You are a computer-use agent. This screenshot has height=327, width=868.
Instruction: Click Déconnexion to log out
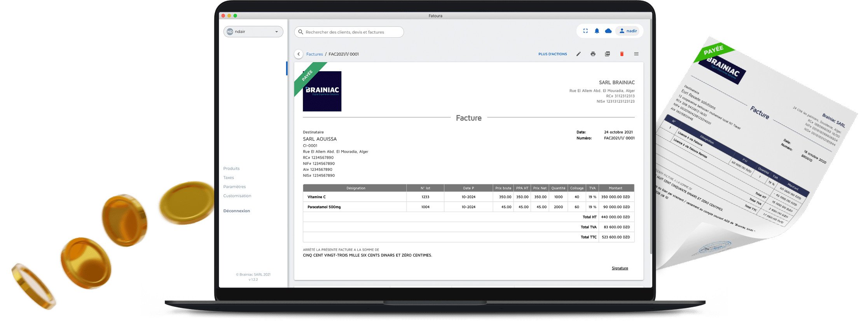tap(236, 211)
